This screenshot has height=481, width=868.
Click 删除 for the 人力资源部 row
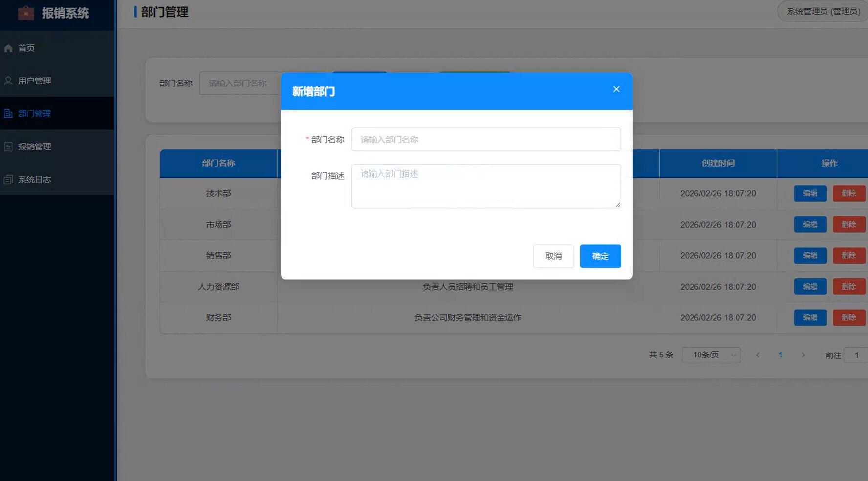tap(848, 286)
